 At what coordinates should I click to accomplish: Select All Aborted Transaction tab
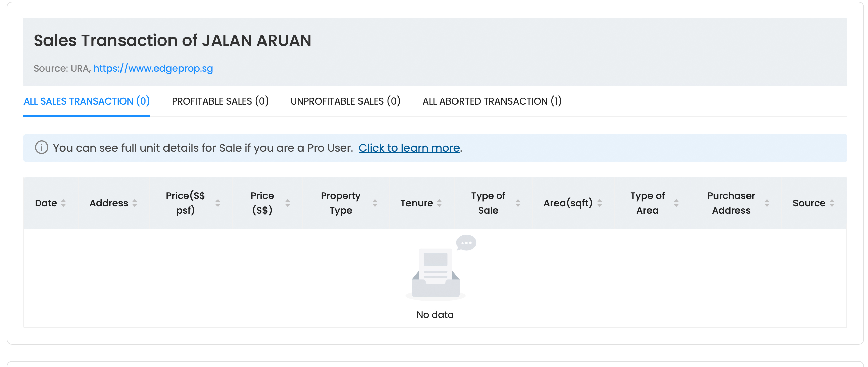pyautogui.click(x=492, y=101)
